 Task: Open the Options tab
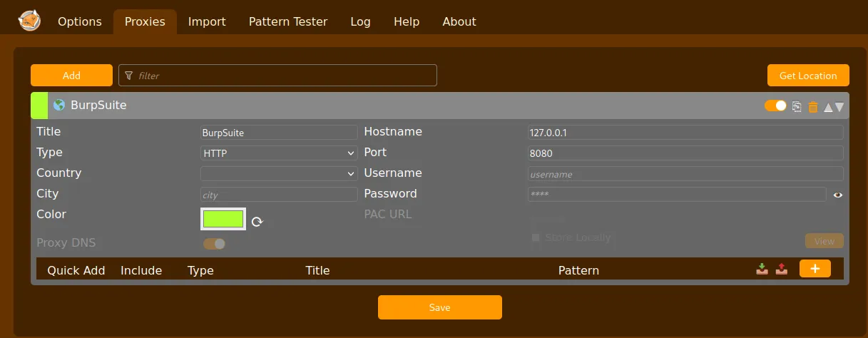coord(79,21)
